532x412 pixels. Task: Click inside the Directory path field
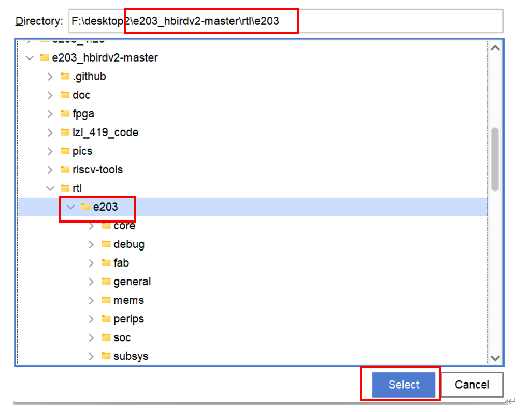[x=394, y=21]
